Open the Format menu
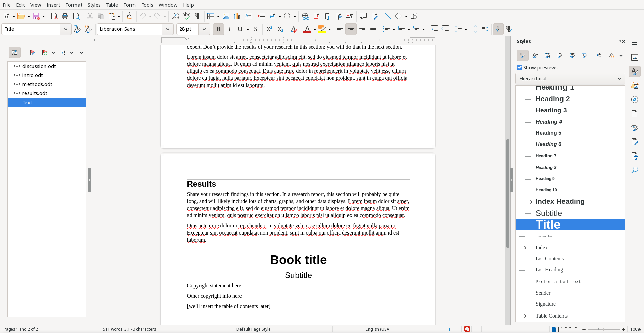The width and height of the screenshot is (644, 333). point(74,5)
